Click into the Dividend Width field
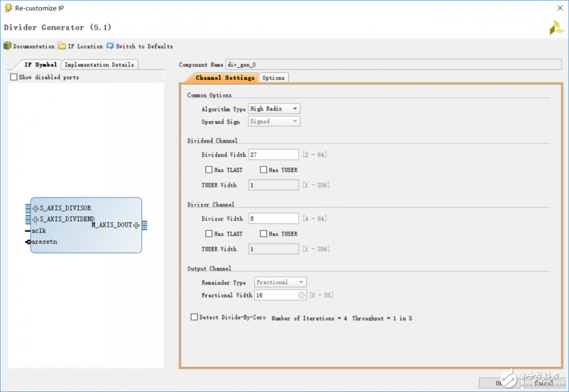The height and width of the screenshot is (392, 569). click(x=273, y=155)
